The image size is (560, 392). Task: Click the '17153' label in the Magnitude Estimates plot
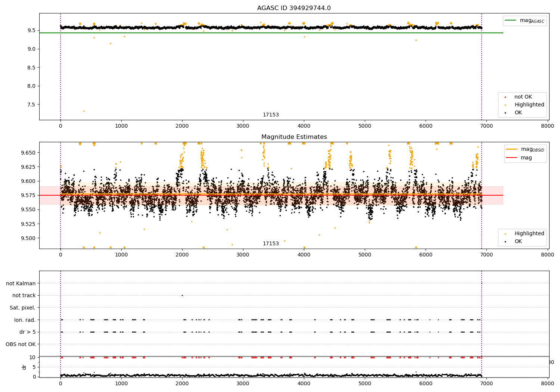click(x=271, y=244)
